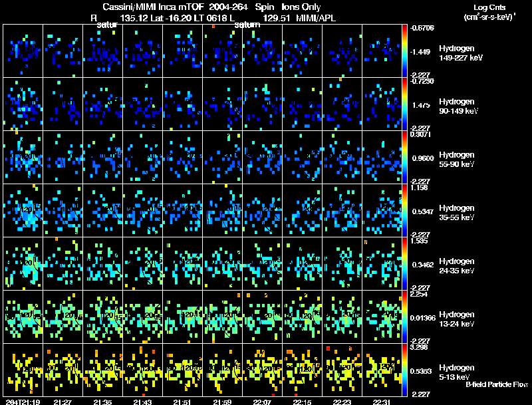
Task: Select the 21:51 panel in the 35-55 keV row
Action: [x=182, y=210]
